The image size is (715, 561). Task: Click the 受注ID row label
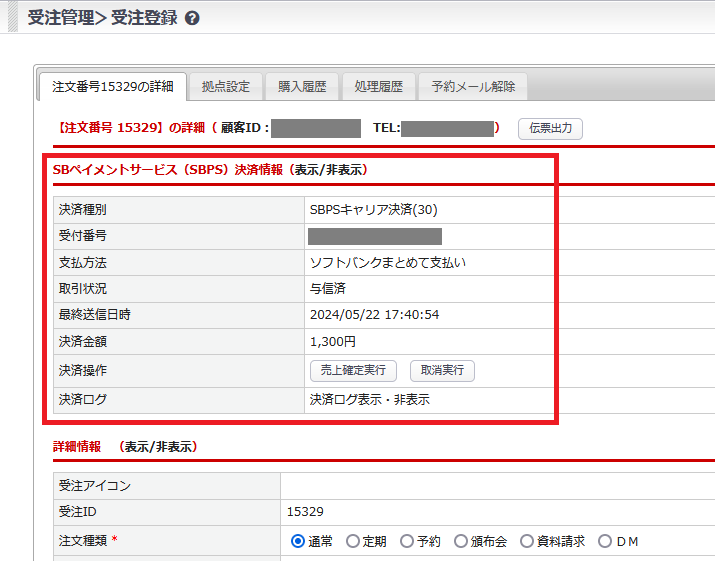point(78,512)
